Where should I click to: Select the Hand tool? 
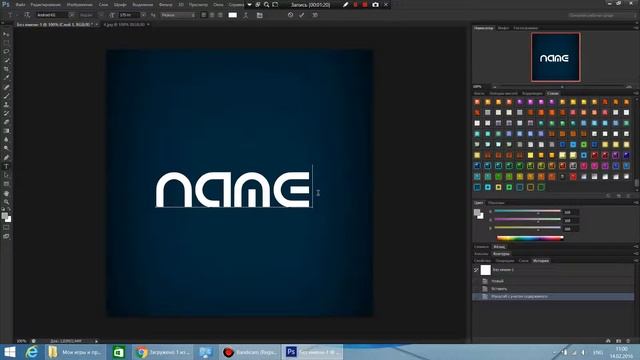tap(6, 193)
